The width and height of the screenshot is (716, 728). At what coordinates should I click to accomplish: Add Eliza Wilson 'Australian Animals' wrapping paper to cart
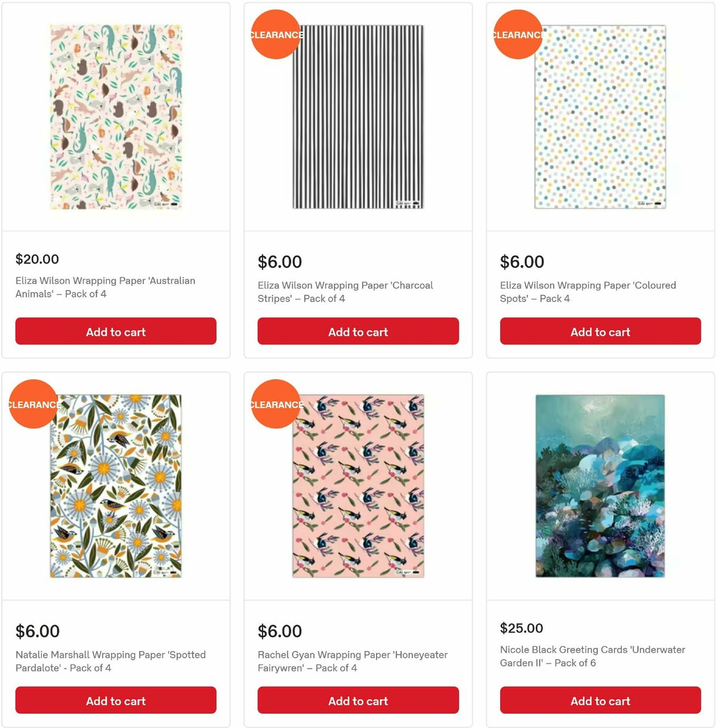point(116,331)
